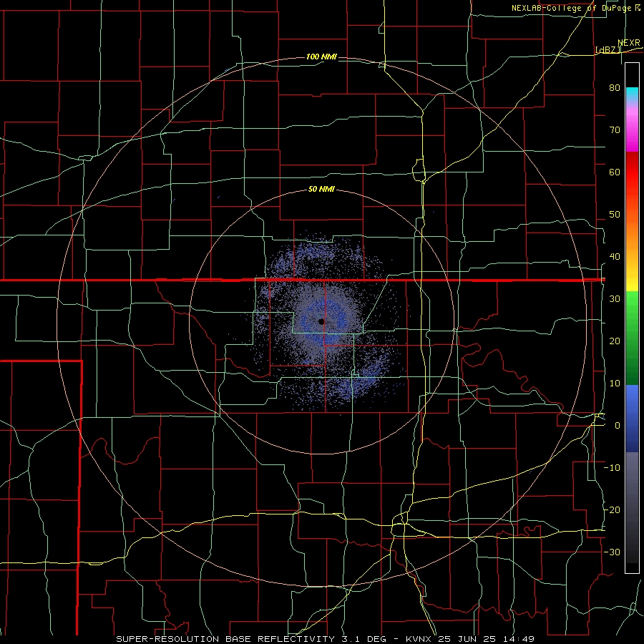The width and height of the screenshot is (644, 644).
Task: Click the 10 value on the dBZ scale
Action: 615,384
